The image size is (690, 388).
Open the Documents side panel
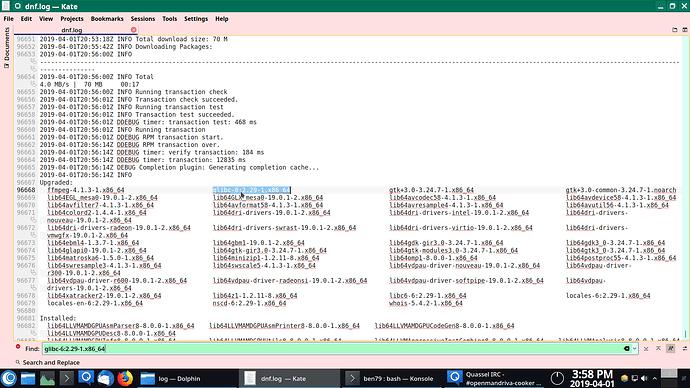7,48
